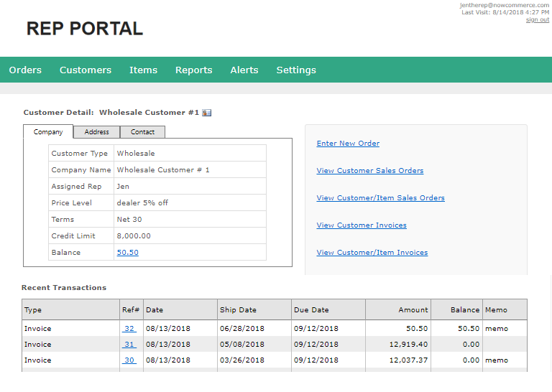
Task: Open the Settings menu
Action: tap(296, 70)
